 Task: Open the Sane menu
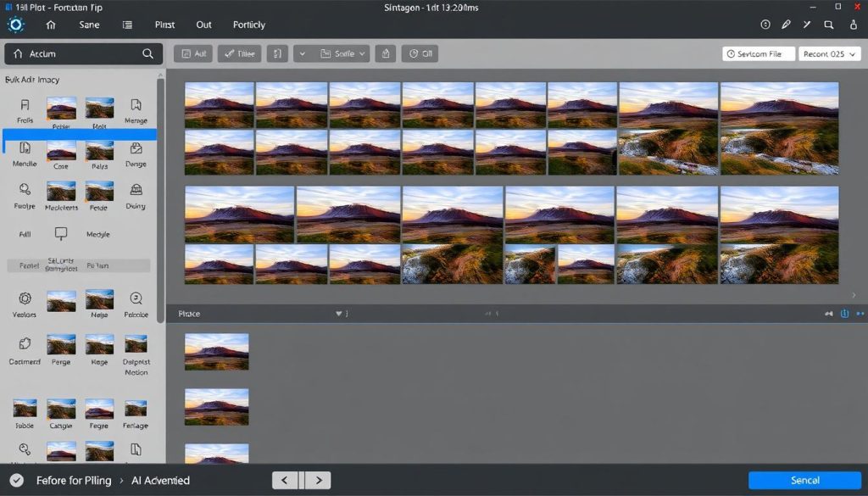pyautogui.click(x=89, y=25)
